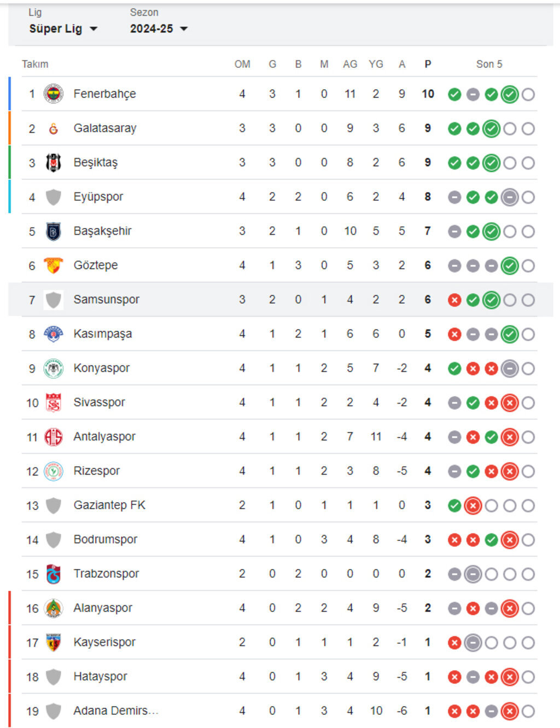
Task: Click the OM matches played header
Action: 242,65
